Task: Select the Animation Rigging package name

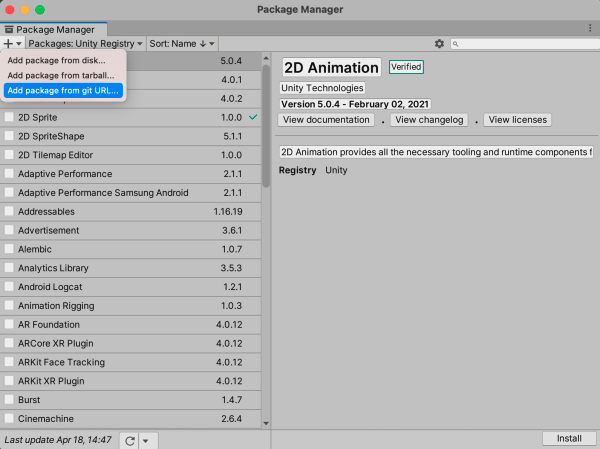Action: click(56, 306)
